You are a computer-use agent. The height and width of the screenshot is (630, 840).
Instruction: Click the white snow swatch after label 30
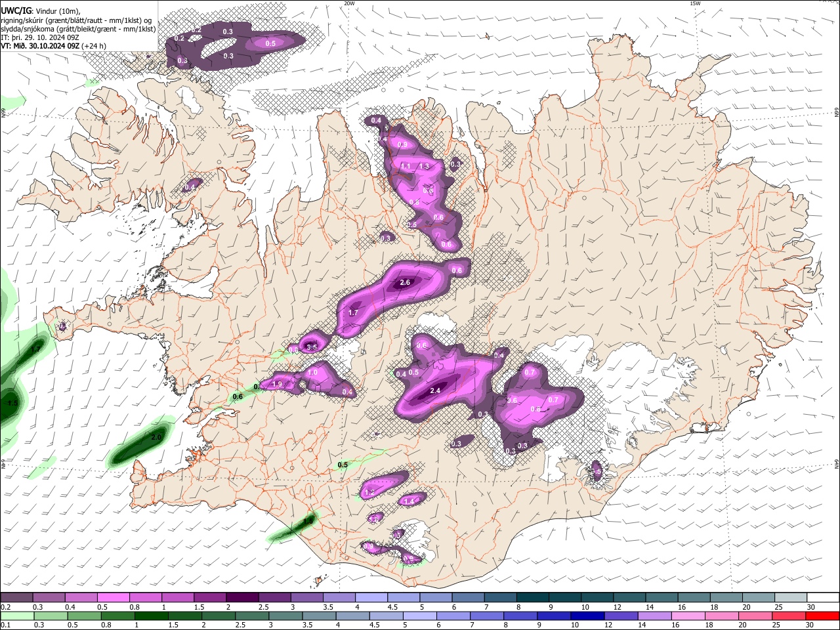pyautogui.click(x=824, y=598)
